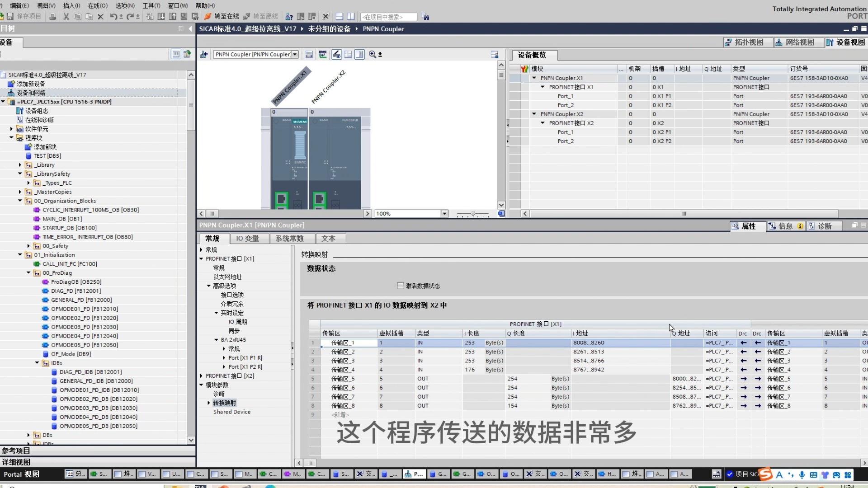Screen dimensions: 868x488
Task: Click the download to device icon
Action: coord(161,17)
